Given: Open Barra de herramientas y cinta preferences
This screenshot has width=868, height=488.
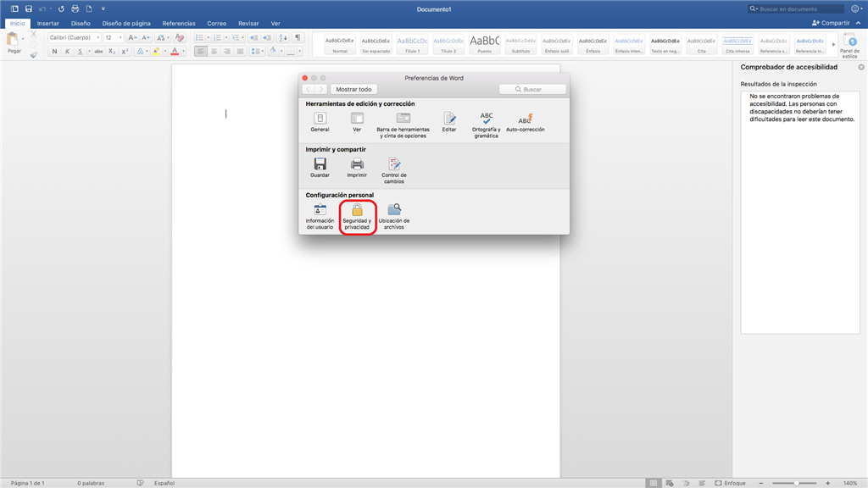Looking at the screenshot, I should pos(403,125).
